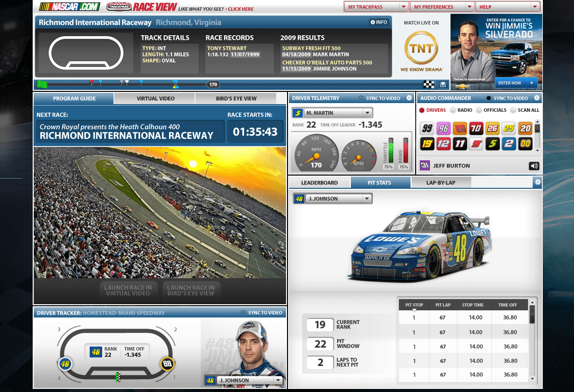Open the NASCAR.COM logo link
This screenshot has width=574, height=392.
coord(69,7)
